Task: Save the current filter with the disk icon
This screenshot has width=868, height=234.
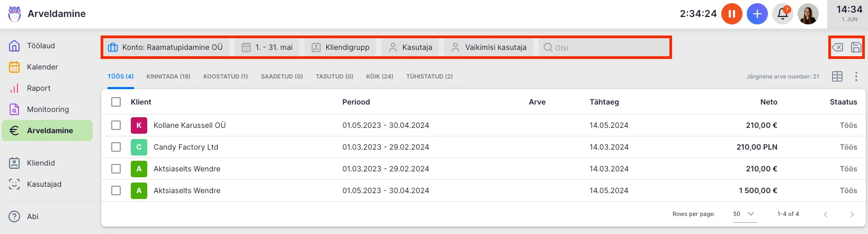Action: tap(856, 47)
